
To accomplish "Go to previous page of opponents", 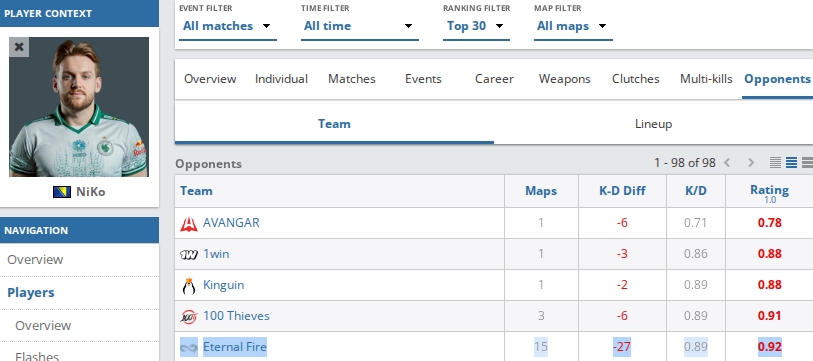I will 727,163.
